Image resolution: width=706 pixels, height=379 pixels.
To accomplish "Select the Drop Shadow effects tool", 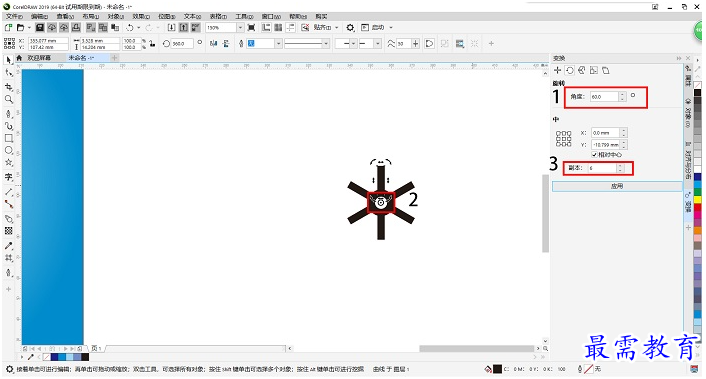I will pyautogui.click(x=9, y=219).
